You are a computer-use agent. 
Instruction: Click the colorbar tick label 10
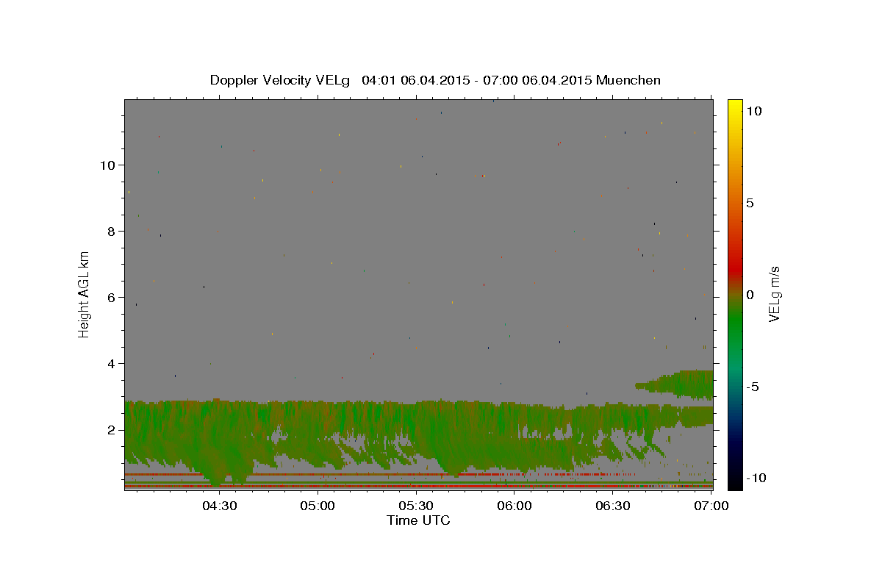point(755,111)
